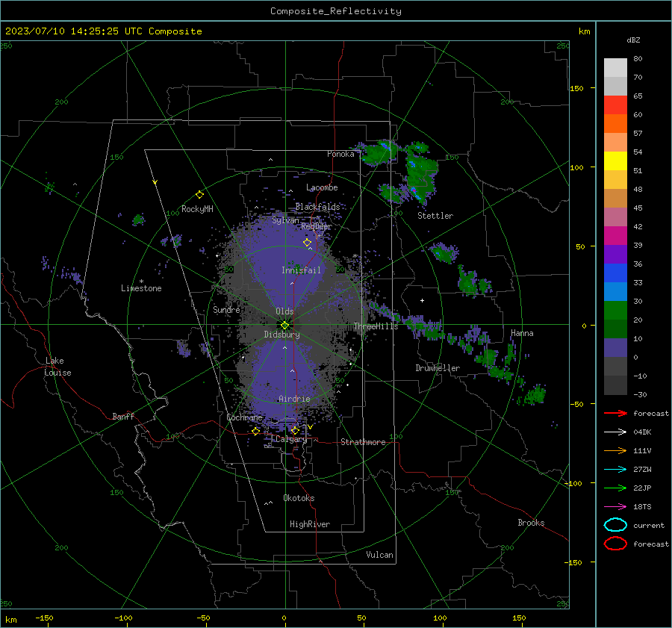
Task: Click the Sundre city label
Action: [226, 309]
